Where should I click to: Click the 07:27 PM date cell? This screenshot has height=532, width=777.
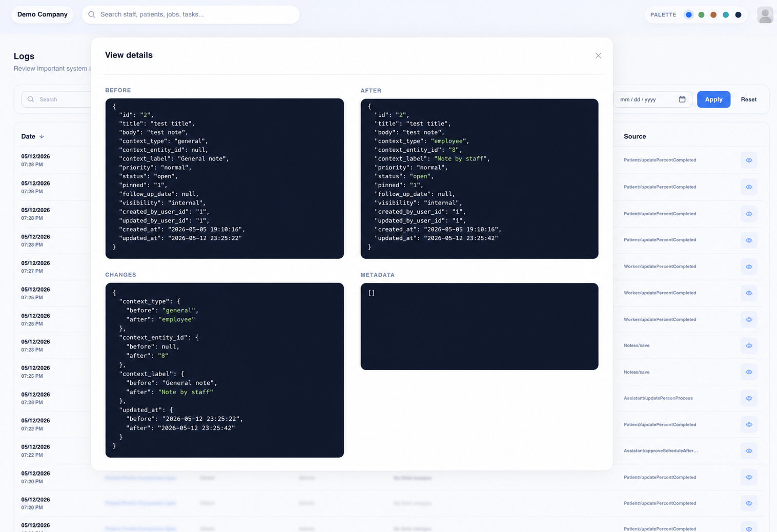click(x=35, y=267)
